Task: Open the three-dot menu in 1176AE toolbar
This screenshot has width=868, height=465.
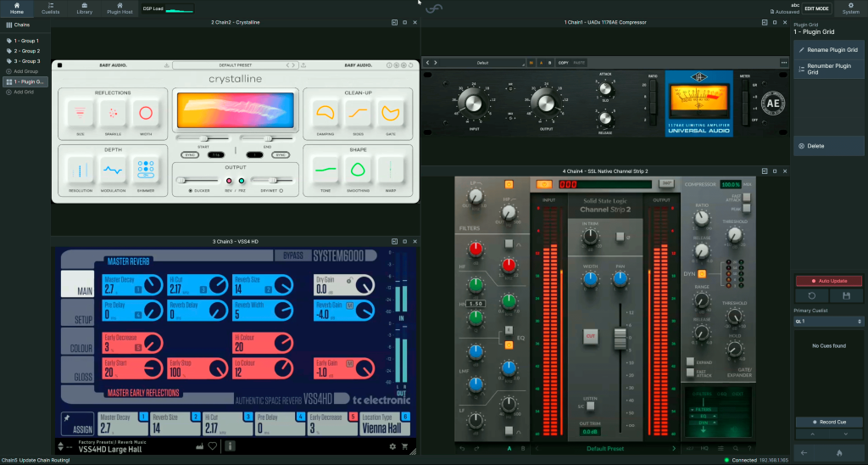Action: coord(783,63)
